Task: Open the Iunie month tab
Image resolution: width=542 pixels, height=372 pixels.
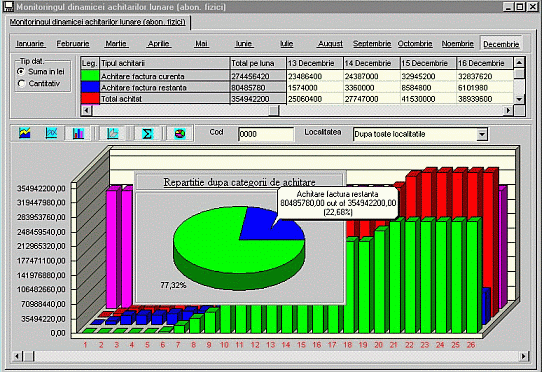Action: 244,44
